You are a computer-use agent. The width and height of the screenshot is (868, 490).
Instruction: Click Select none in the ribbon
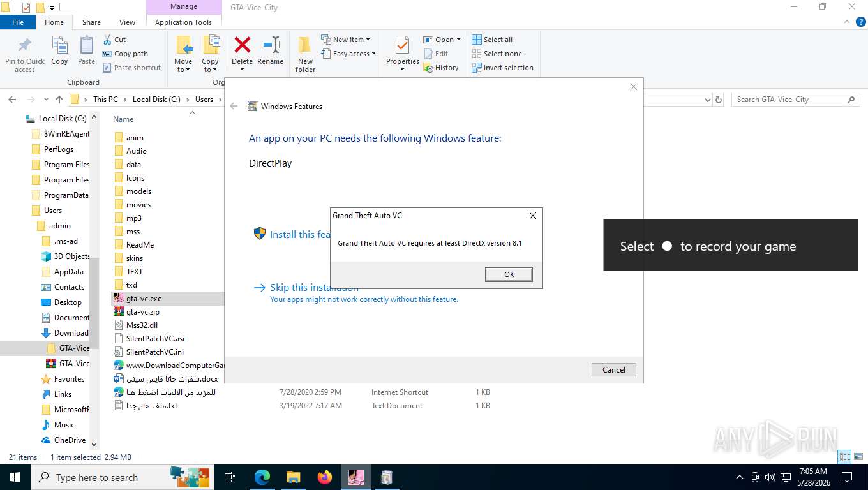coord(497,54)
